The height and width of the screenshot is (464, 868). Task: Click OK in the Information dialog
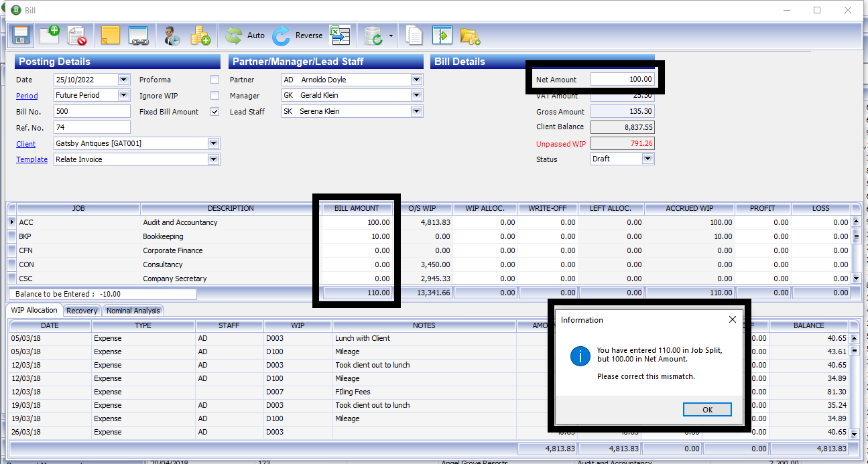[x=707, y=410]
